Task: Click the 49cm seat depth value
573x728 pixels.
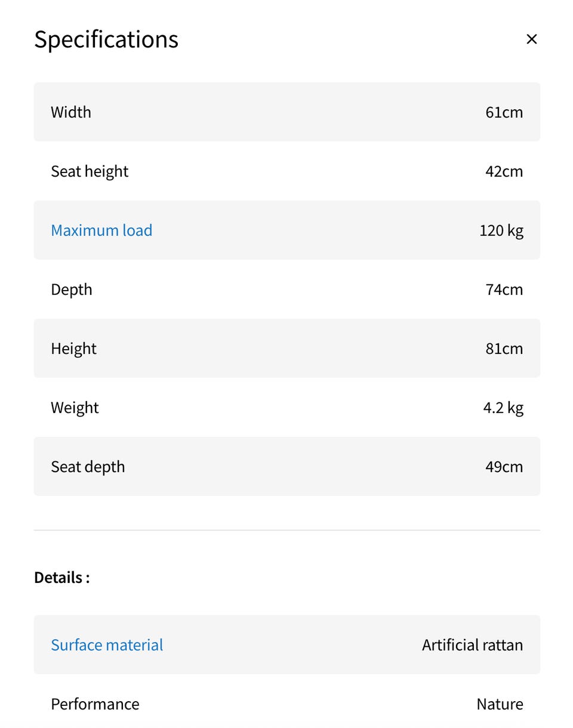Action: click(x=504, y=467)
